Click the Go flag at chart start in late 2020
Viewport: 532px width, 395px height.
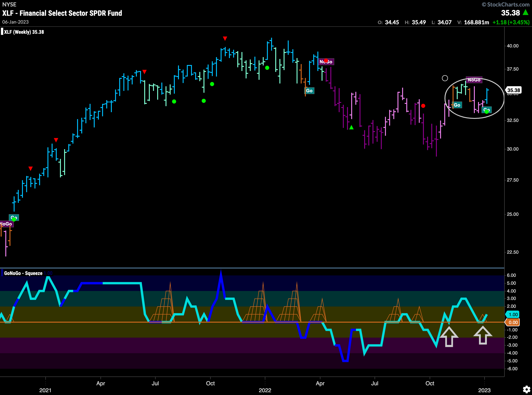click(14, 218)
